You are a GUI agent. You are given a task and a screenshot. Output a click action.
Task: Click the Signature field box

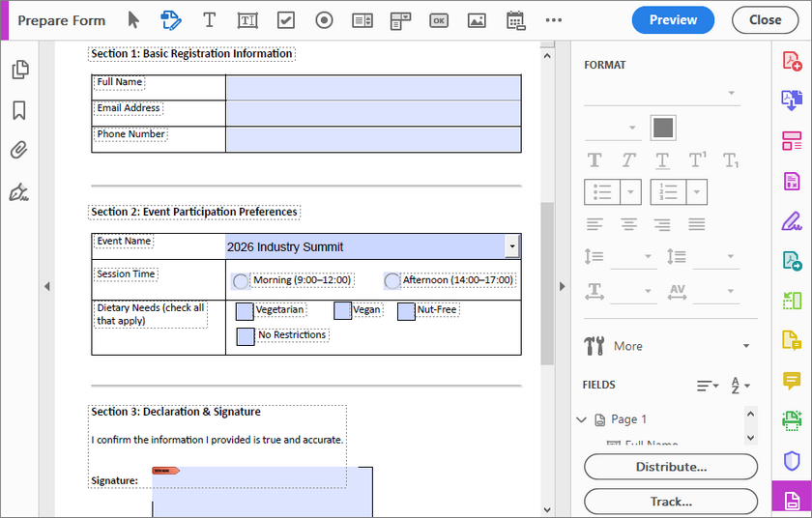pyautogui.click(x=262, y=492)
